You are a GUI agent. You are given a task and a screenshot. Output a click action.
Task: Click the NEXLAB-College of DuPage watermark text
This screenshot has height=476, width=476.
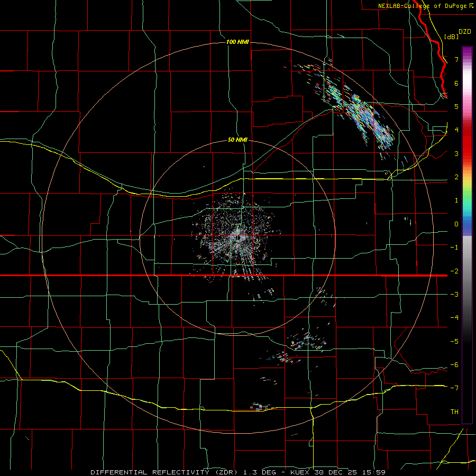pos(424,6)
